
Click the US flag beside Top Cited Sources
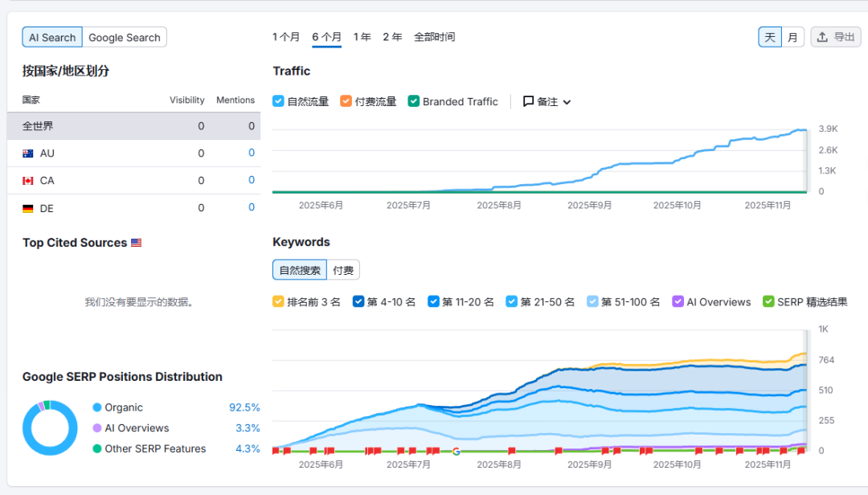(136, 243)
